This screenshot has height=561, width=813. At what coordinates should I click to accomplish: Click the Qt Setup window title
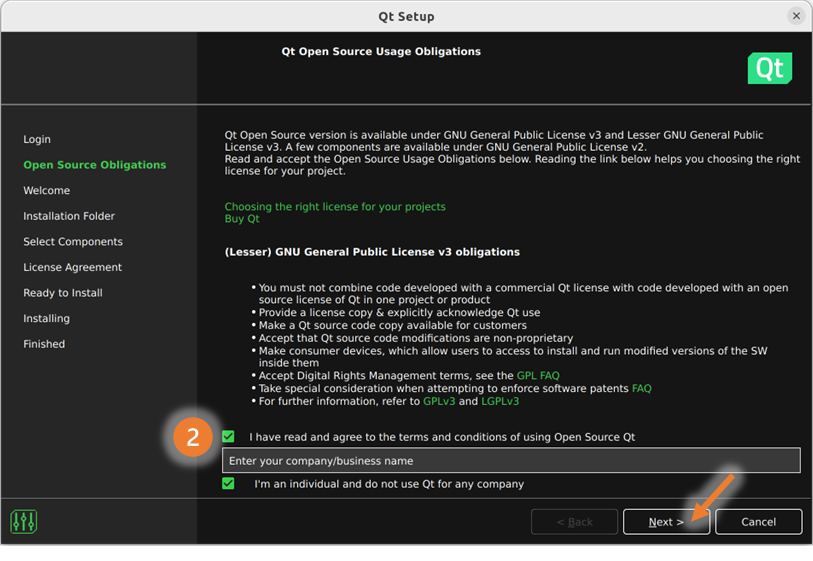tap(406, 17)
